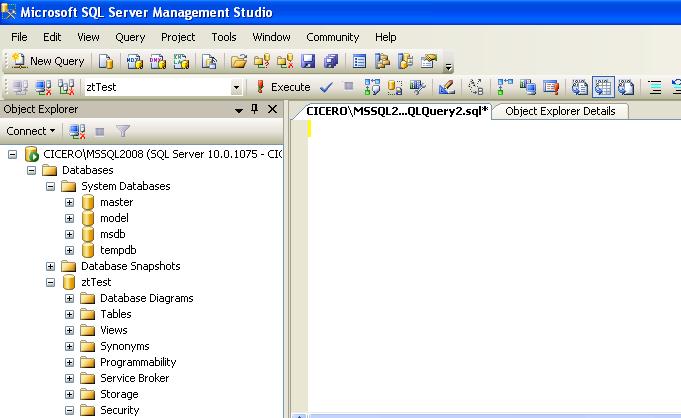Open the Window menu

(x=271, y=37)
